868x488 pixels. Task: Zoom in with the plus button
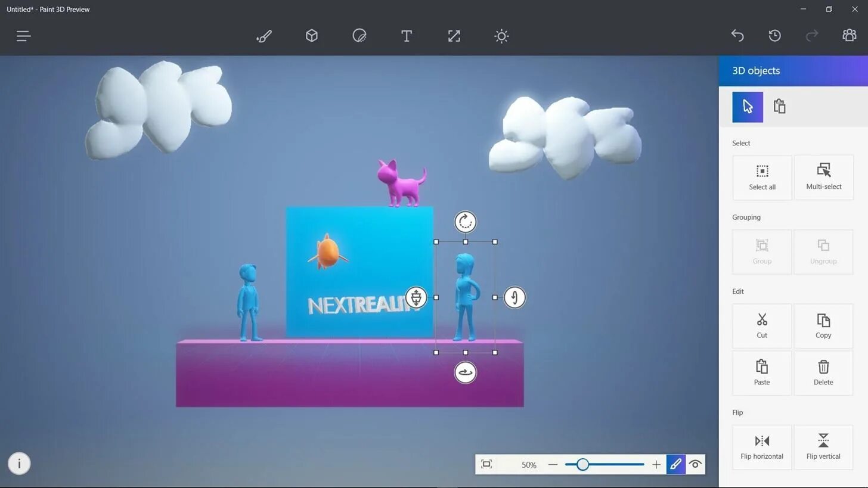(656, 465)
